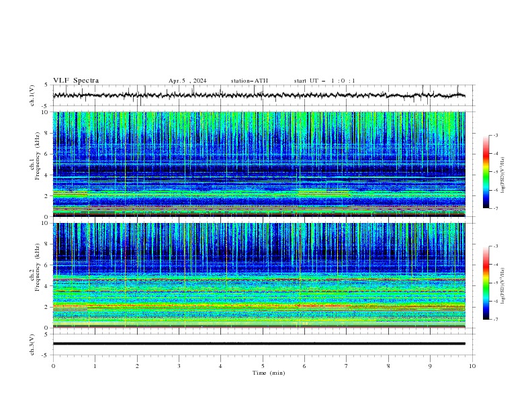
Task: Click the "ch.1(V)" axis label
Action: coord(32,95)
